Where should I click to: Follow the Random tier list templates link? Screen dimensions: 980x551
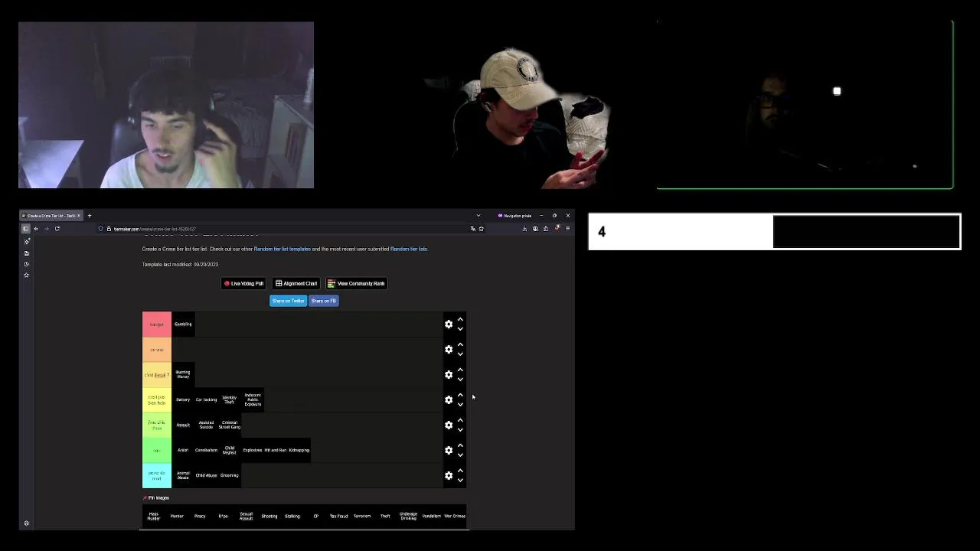[x=283, y=249]
